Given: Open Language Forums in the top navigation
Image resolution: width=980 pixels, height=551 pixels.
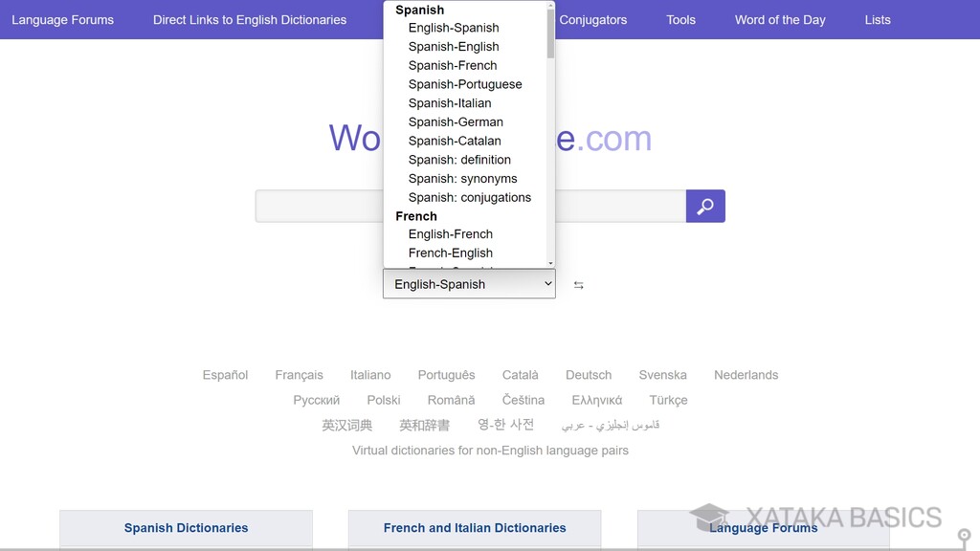Looking at the screenshot, I should (x=62, y=19).
